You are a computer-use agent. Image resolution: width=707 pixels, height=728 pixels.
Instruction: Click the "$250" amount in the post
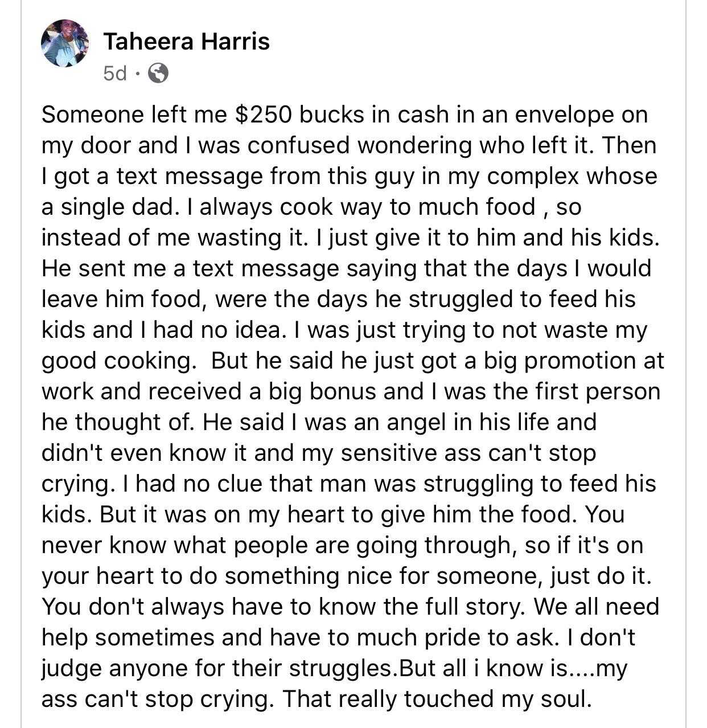263,115
